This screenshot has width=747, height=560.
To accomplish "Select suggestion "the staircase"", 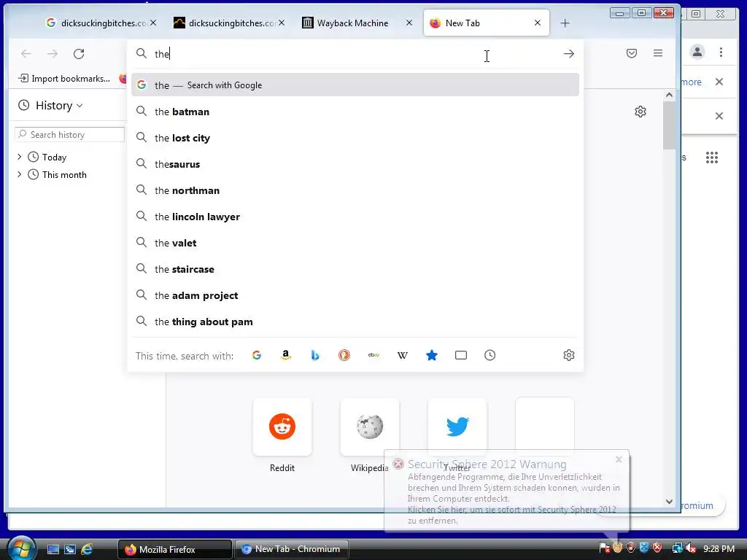I will tap(355, 269).
